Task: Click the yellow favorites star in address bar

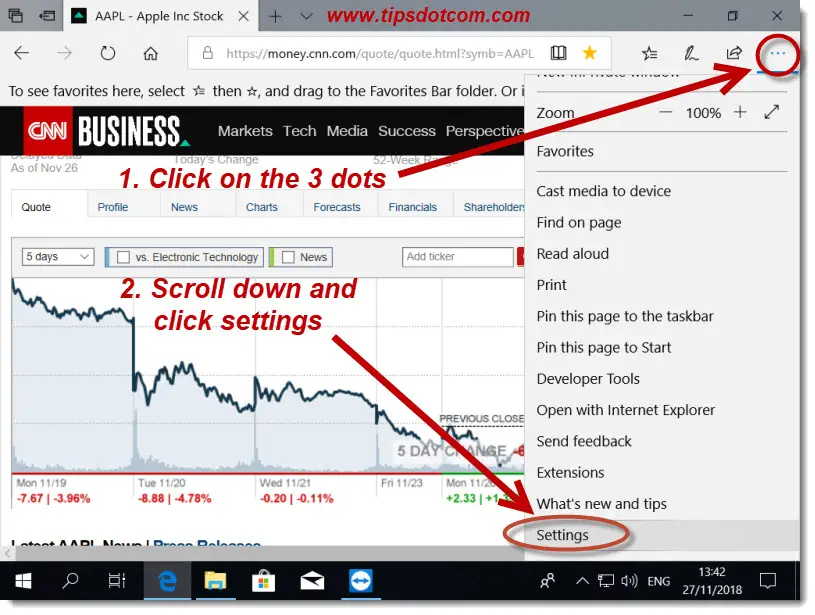Action: click(589, 53)
